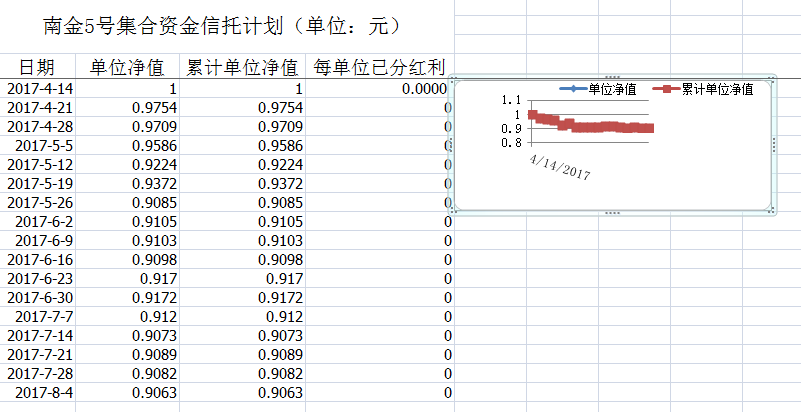Click the date cell 2017-6-23
The height and width of the screenshot is (412, 801).
pos(42,278)
